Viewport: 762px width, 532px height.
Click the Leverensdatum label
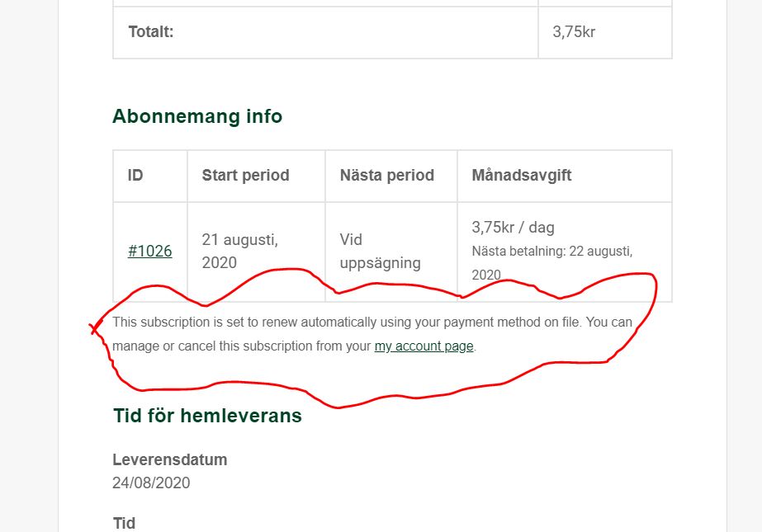tap(169, 459)
